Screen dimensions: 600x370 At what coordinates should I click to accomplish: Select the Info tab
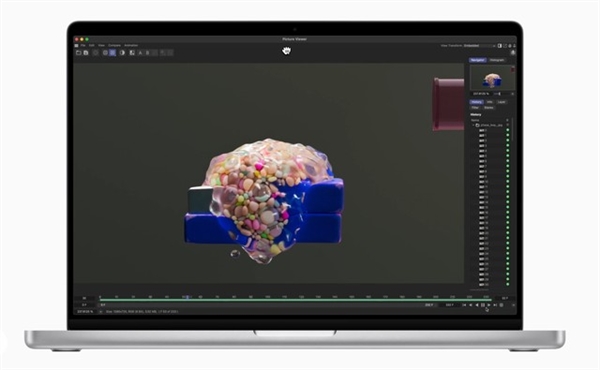pos(490,102)
